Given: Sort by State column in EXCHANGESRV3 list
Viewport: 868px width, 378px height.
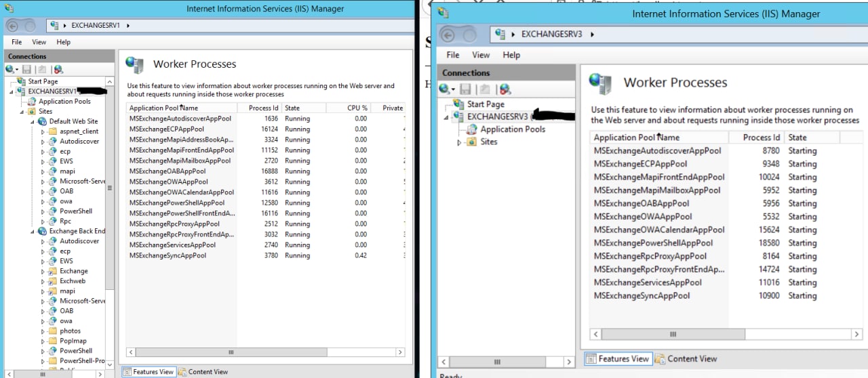Looking at the screenshot, I should (x=812, y=138).
